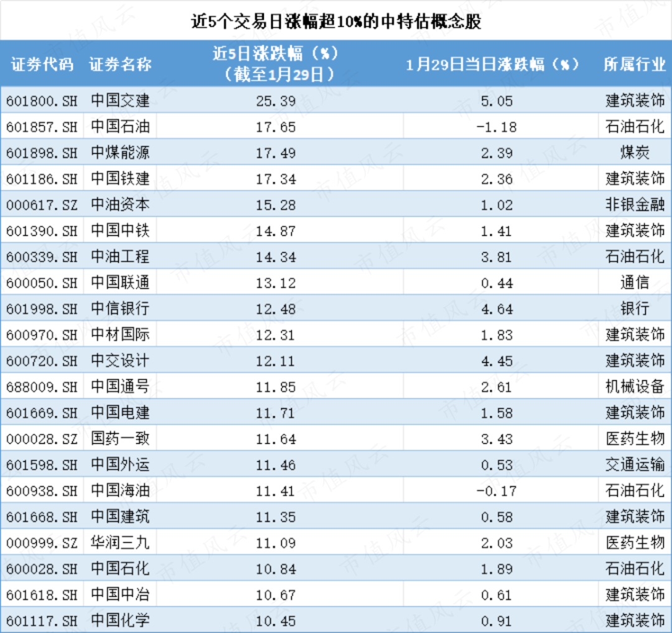Select stock code 600970.SH
Viewport: 672px width, 633px height.
(x=42, y=335)
